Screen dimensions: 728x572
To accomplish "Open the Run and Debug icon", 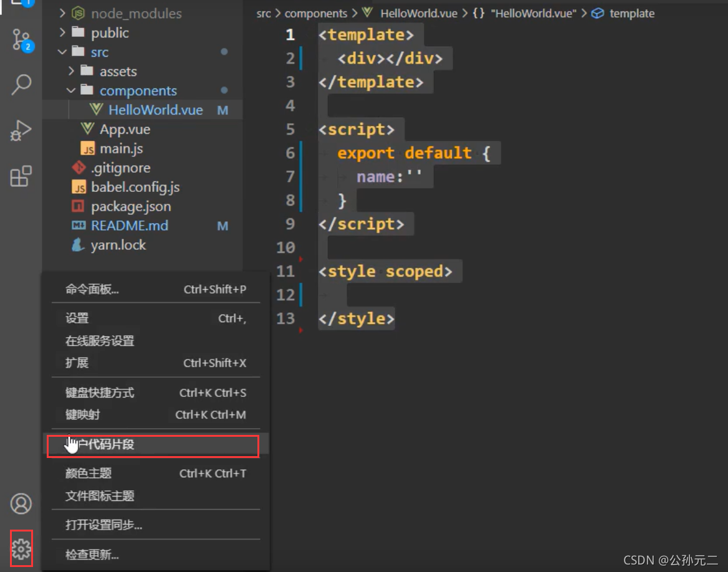I will pos(21,130).
